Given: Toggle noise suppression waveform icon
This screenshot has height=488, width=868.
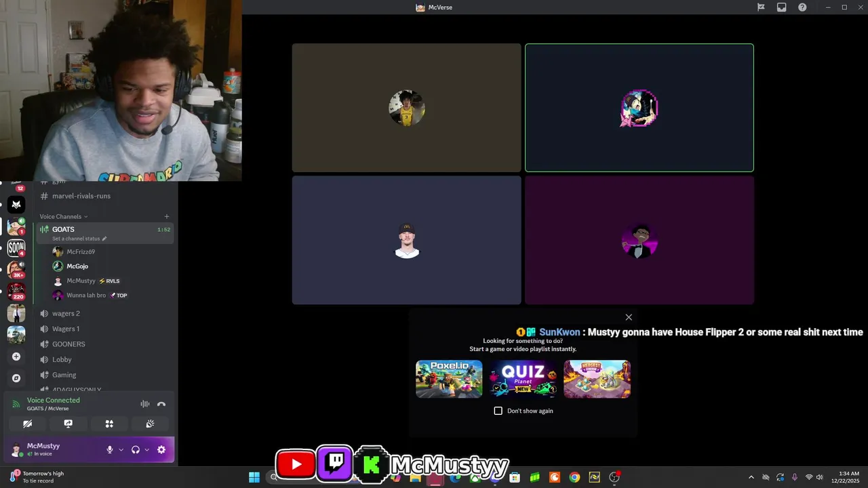Looking at the screenshot, I should pos(144,404).
